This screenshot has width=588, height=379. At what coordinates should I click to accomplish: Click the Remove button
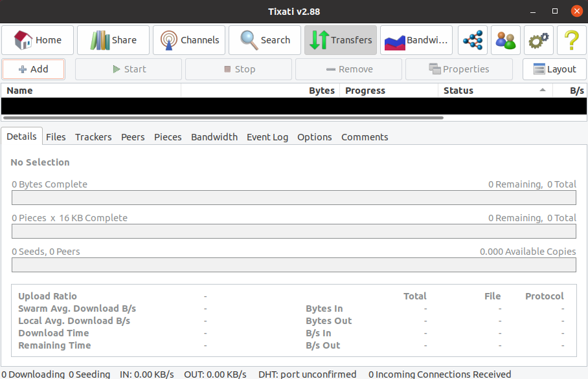(x=349, y=69)
